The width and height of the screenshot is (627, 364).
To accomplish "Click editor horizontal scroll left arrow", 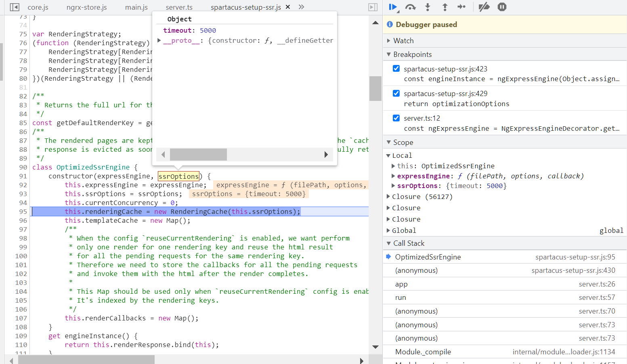I will 11,360.
